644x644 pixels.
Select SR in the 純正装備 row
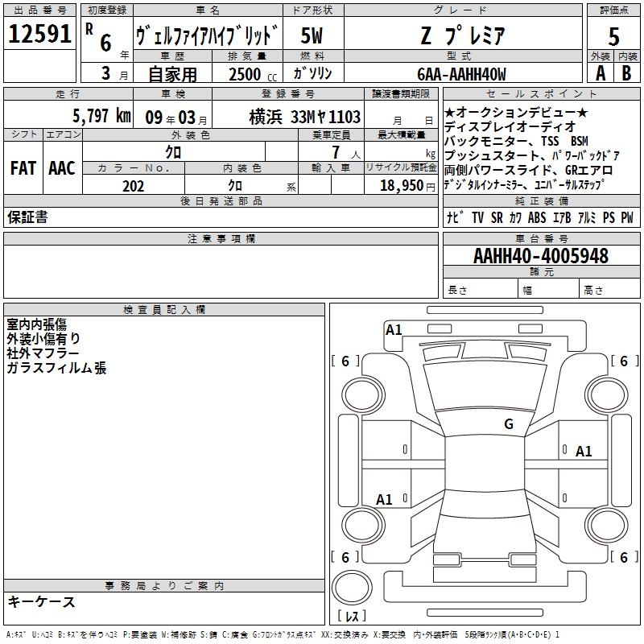[x=497, y=217]
